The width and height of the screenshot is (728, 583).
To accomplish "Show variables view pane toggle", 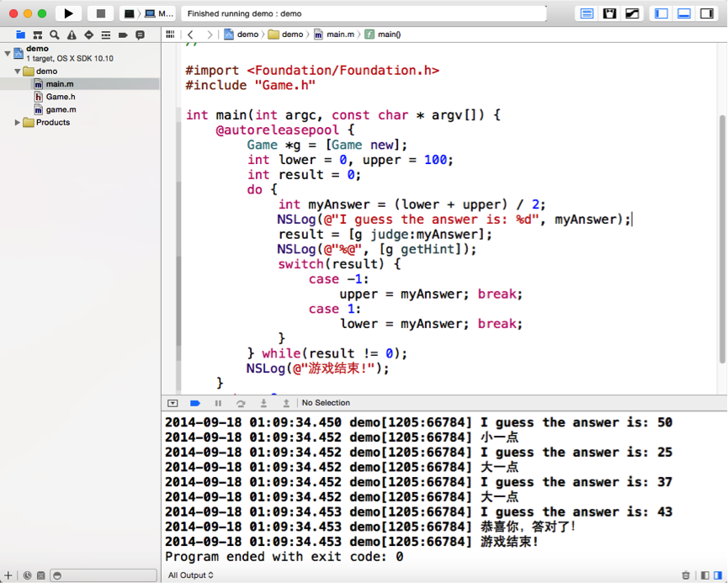I will pos(704,575).
